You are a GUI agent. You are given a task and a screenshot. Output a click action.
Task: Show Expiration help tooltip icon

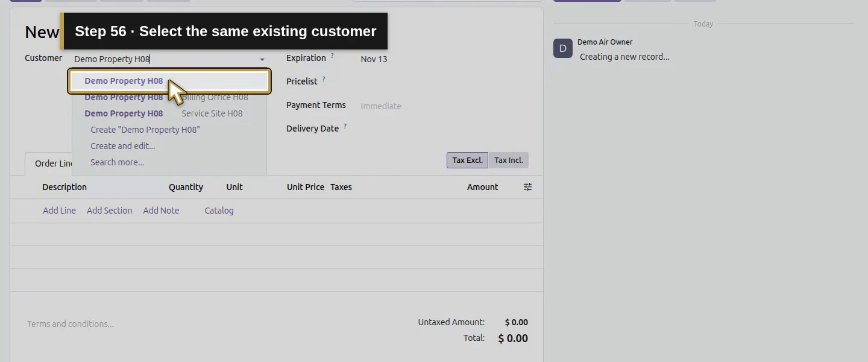(332, 56)
